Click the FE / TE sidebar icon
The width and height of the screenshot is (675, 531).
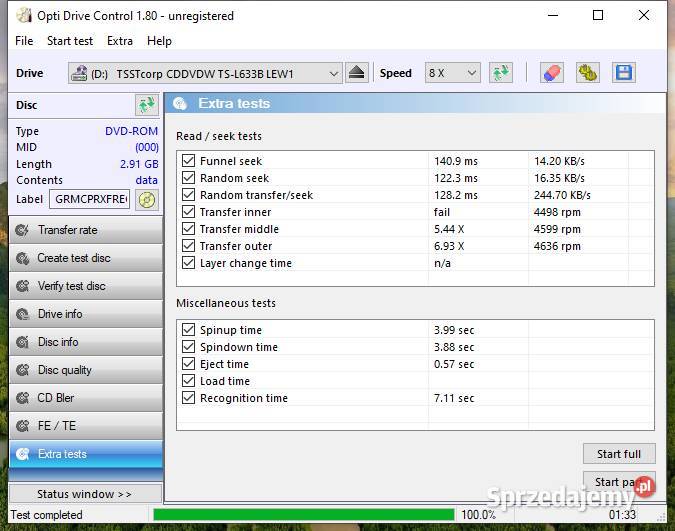point(22,426)
